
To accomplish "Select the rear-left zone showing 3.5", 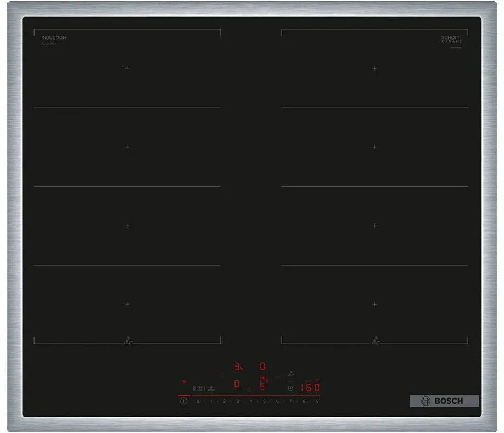I will [238, 367].
